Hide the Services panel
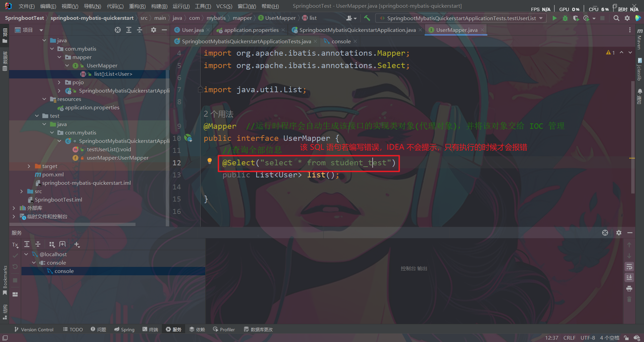This screenshot has width=644, height=342. click(x=630, y=233)
